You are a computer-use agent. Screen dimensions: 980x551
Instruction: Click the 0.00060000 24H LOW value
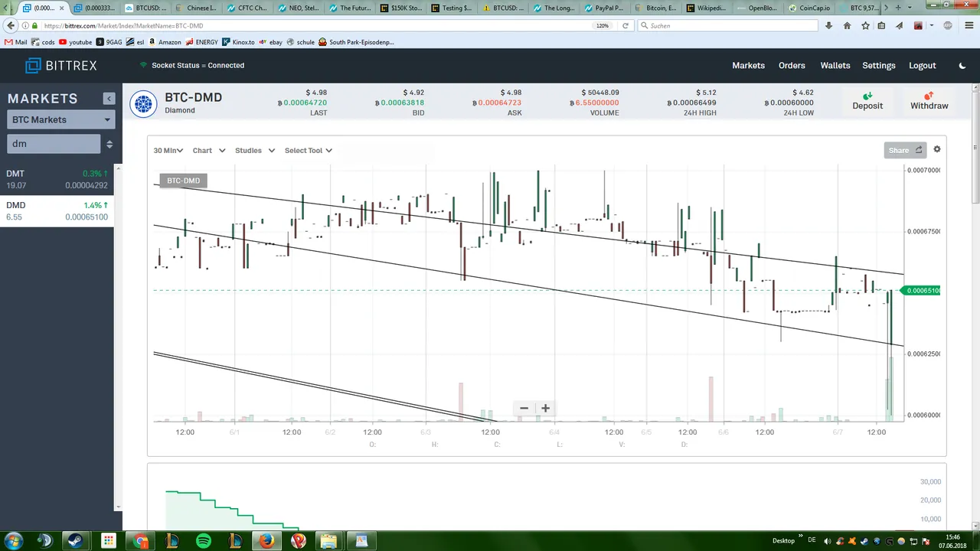tap(789, 103)
